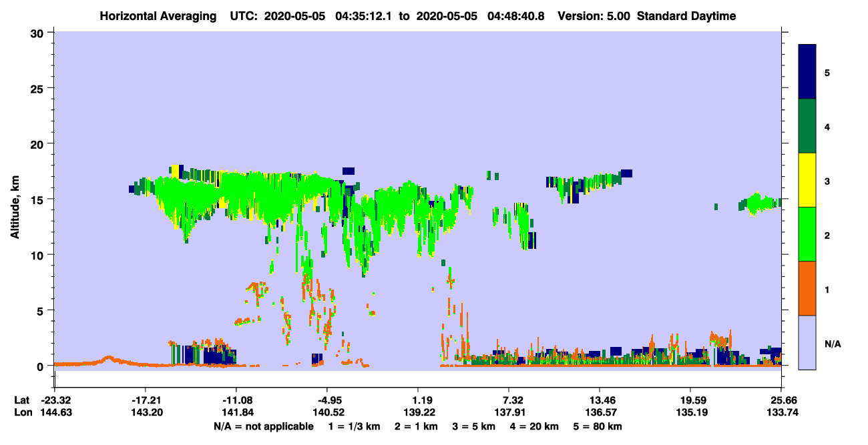Click the 'Standard Daytime' label
This screenshot has height=445, width=868.
686,16
